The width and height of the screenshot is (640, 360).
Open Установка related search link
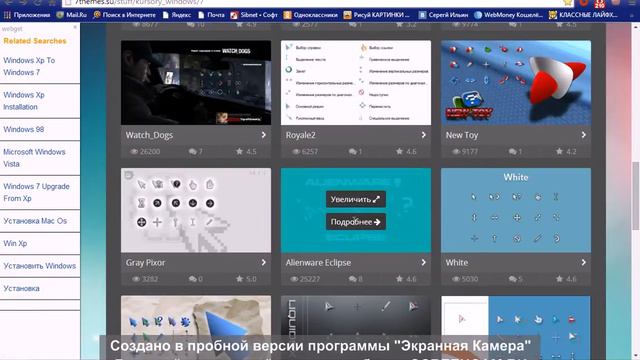[22, 288]
